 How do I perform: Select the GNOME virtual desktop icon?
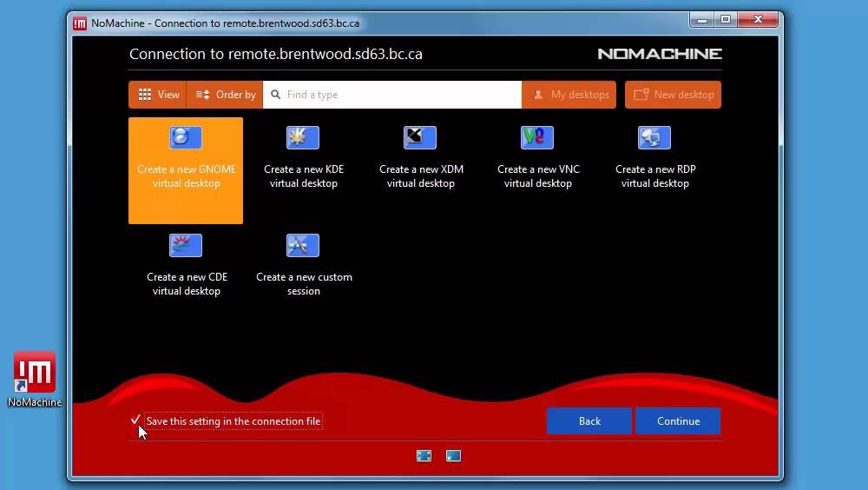pos(186,138)
